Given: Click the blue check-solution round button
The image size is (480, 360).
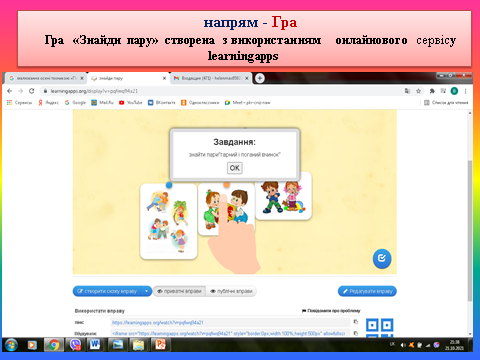Looking at the screenshot, I should tap(382, 258).
